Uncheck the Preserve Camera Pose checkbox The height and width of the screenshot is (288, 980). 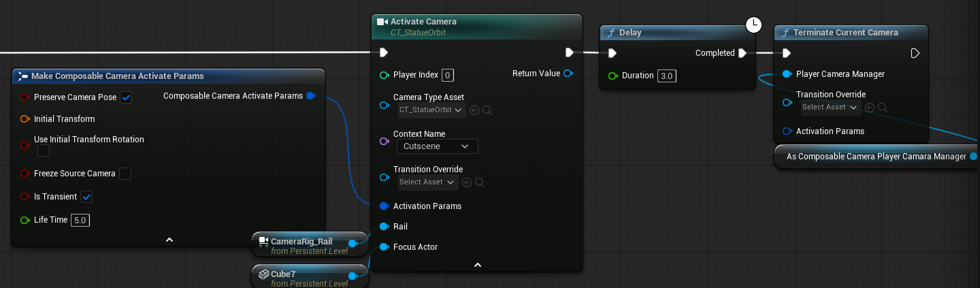[x=126, y=97]
